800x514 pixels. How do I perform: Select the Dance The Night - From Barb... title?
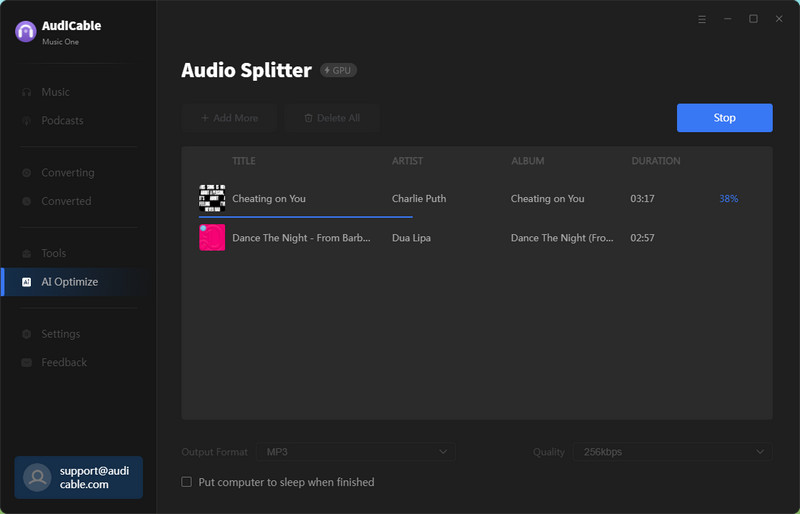301,238
